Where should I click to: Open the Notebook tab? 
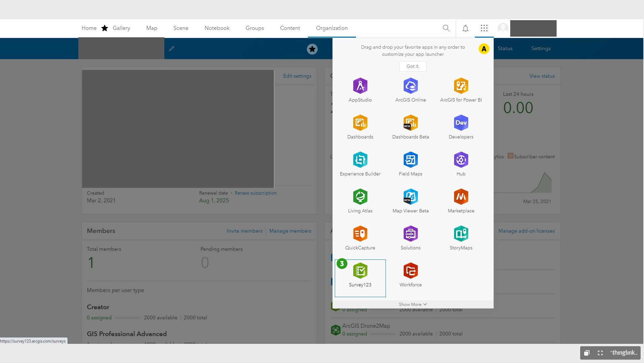coord(217,28)
